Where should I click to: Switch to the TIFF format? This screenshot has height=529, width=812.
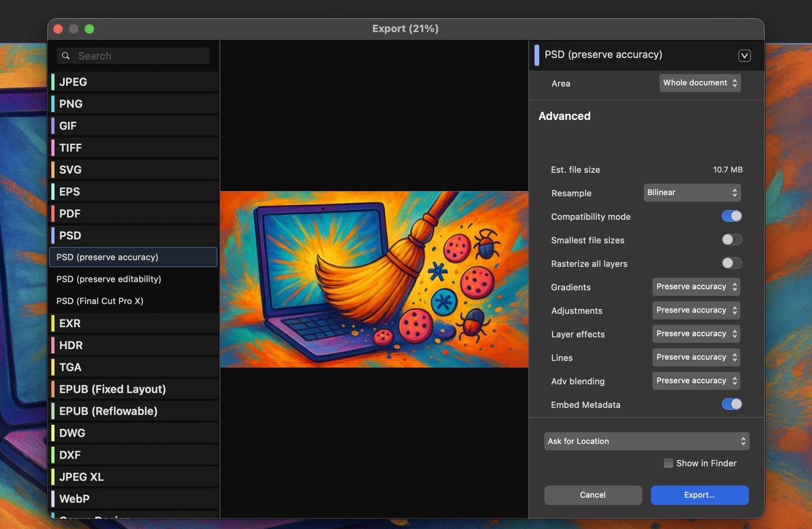(134, 148)
